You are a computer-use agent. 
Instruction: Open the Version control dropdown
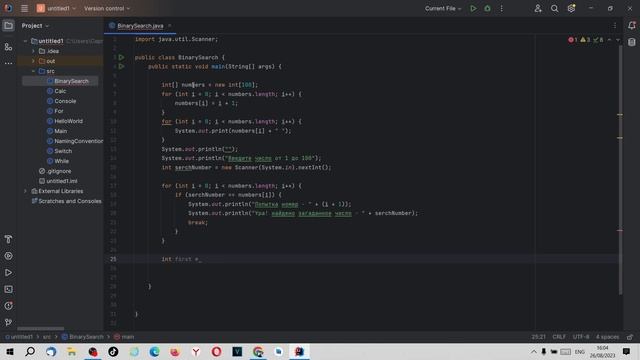[x=107, y=8]
